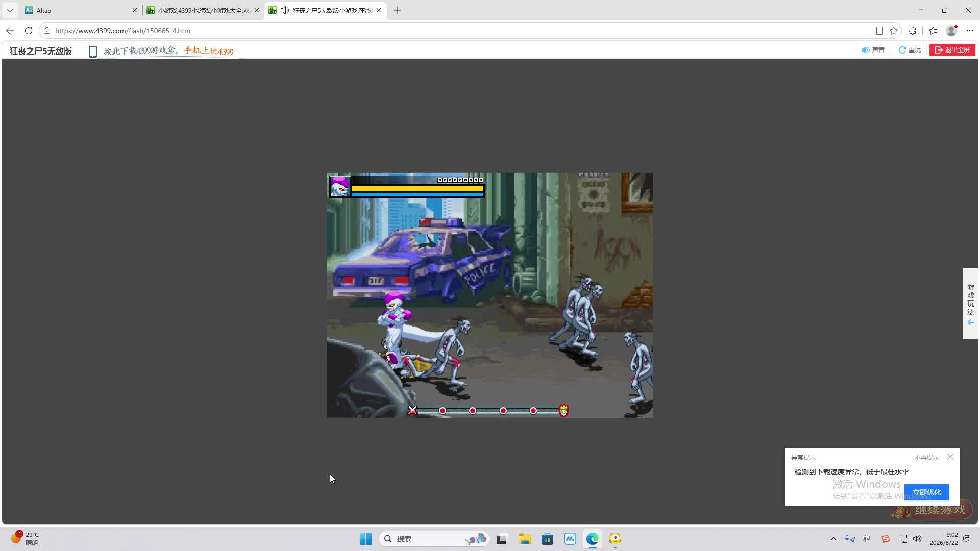Show hidden system tray icons
Viewport: 980px width, 551px height.
(x=834, y=539)
